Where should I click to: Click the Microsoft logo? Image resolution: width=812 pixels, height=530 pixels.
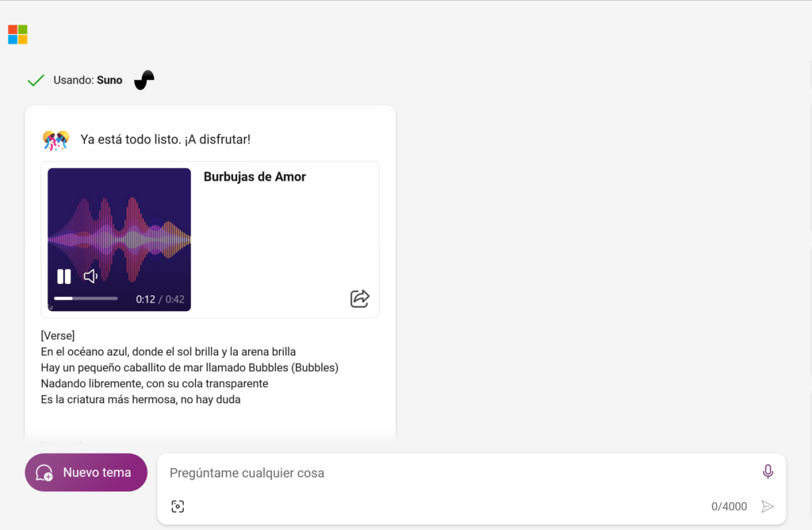pyautogui.click(x=17, y=35)
